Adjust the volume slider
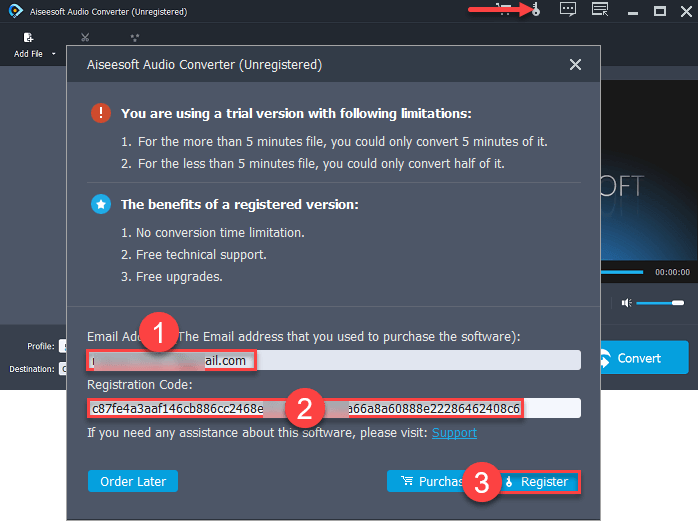Viewport: 698px width, 523px height. point(660,302)
